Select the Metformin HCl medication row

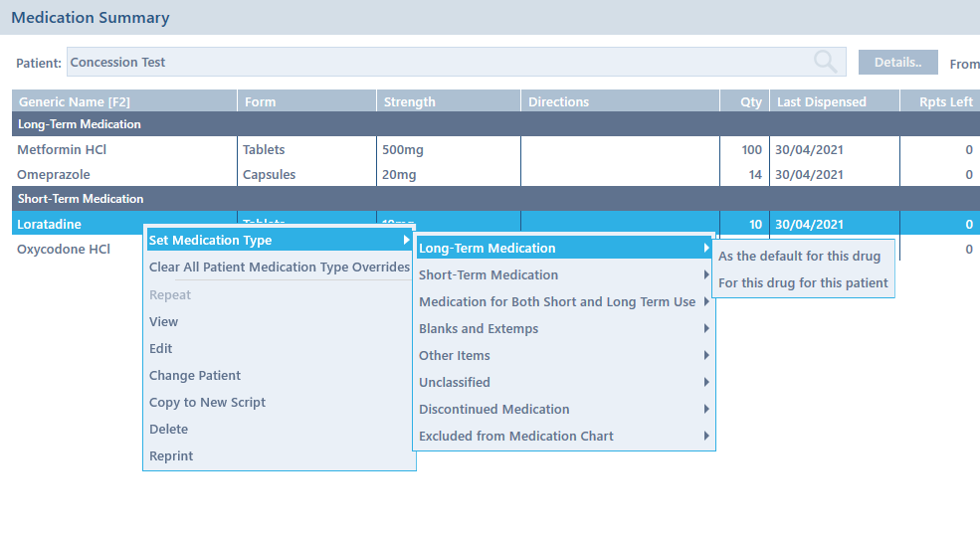coord(62,150)
